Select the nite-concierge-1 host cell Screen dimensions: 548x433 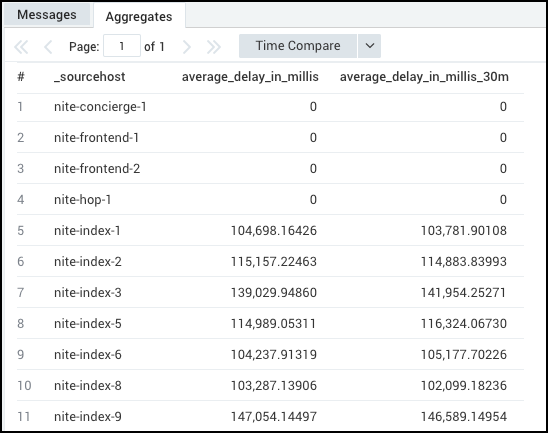100,107
